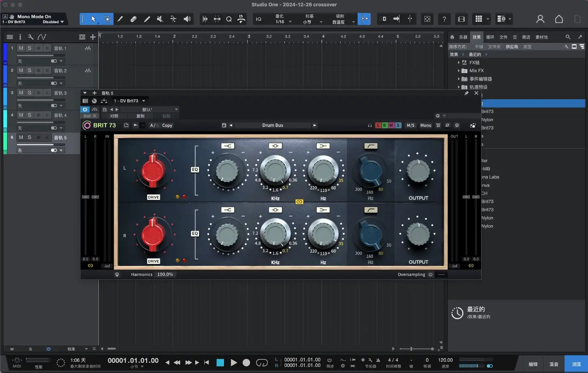Activate the Mute tool
The width and height of the screenshot is (588, 373).
[x=160, y=19]
